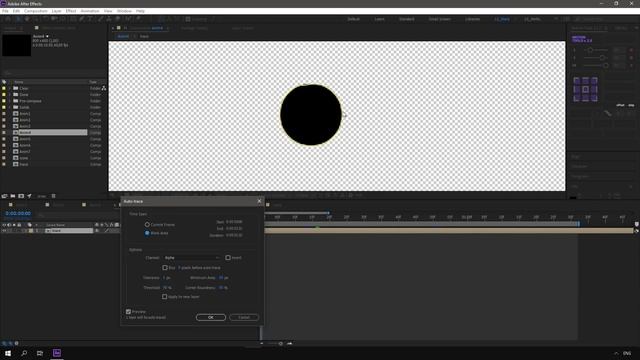
Task: Open the Channel dropdown in Auto-trace
Action: pos(192,258)
